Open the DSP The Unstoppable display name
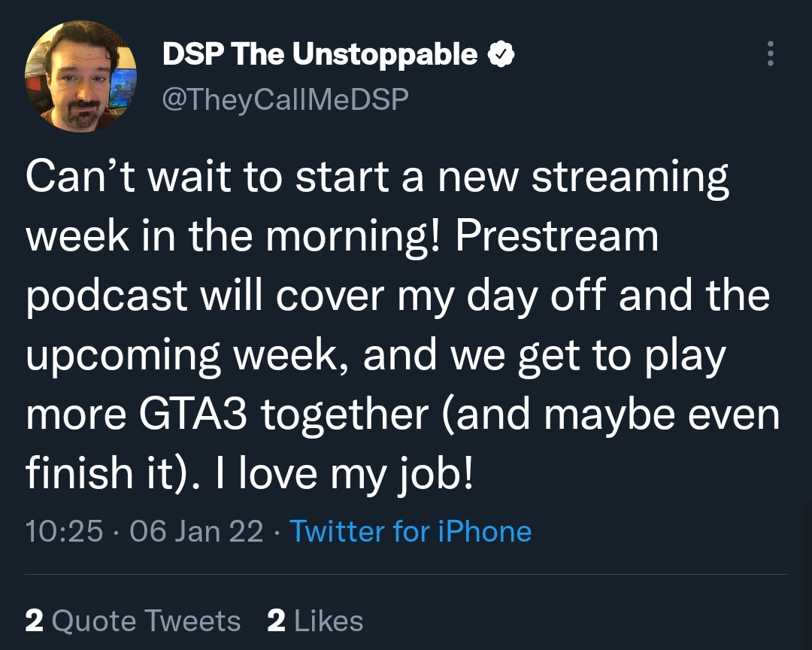This screenshot has width=812, height=650. pos(320,54)
